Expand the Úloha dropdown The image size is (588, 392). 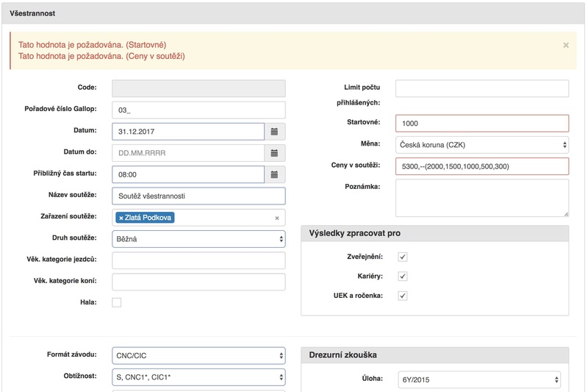pos(481,379)
